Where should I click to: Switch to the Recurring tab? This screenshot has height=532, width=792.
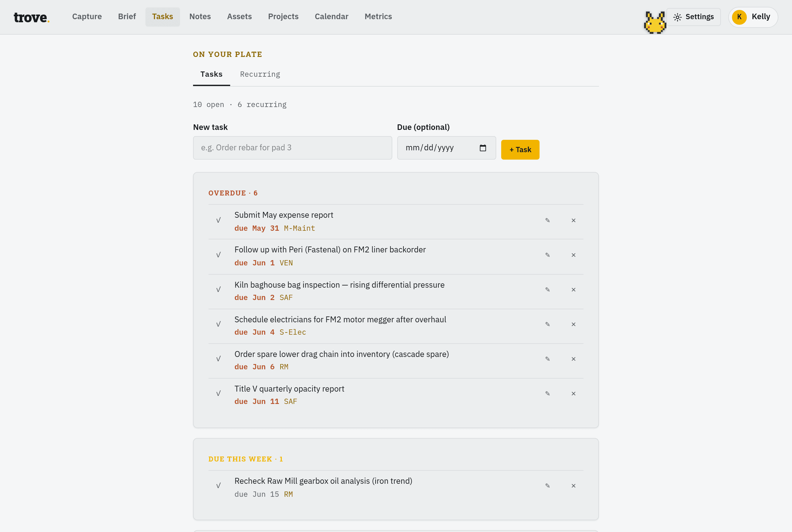point(260,74)
